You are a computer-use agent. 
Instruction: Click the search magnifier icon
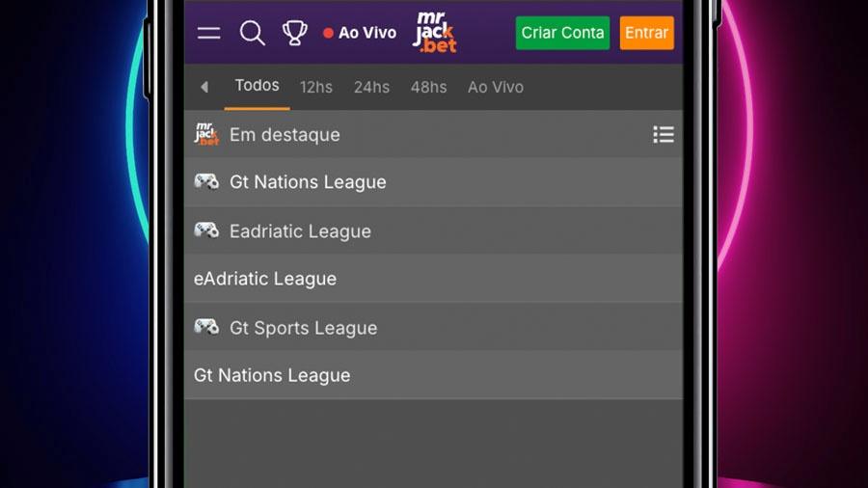252,33
